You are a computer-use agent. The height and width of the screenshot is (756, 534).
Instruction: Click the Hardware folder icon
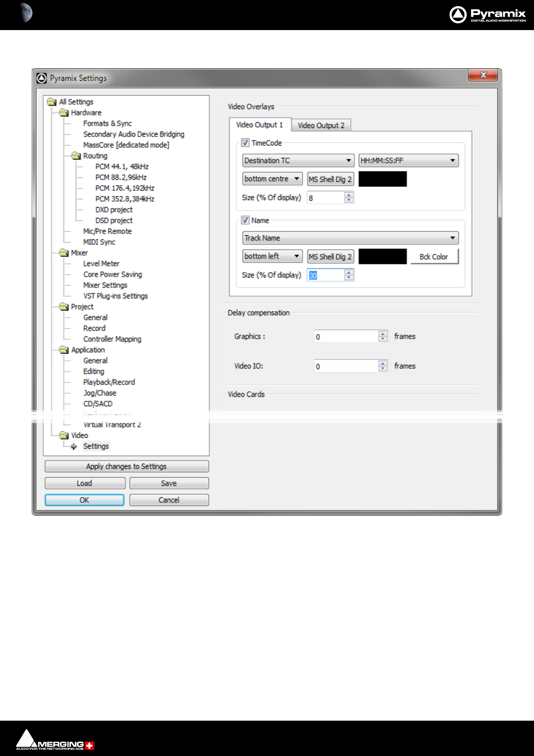point(64,113)
